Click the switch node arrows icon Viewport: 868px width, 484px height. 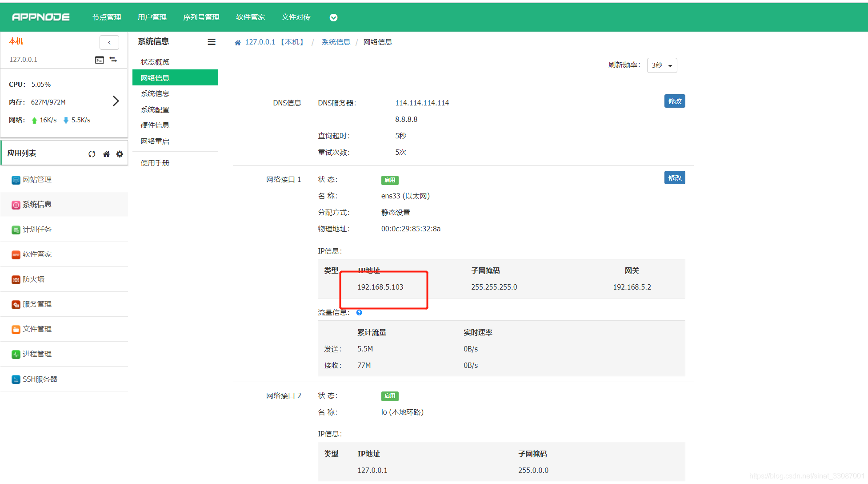tap(113, 60)
